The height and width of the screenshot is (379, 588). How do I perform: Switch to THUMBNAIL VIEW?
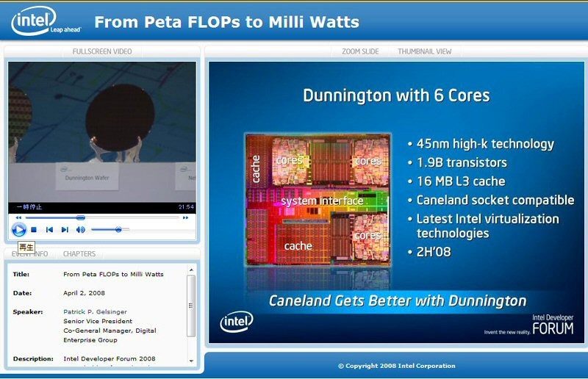425,51
